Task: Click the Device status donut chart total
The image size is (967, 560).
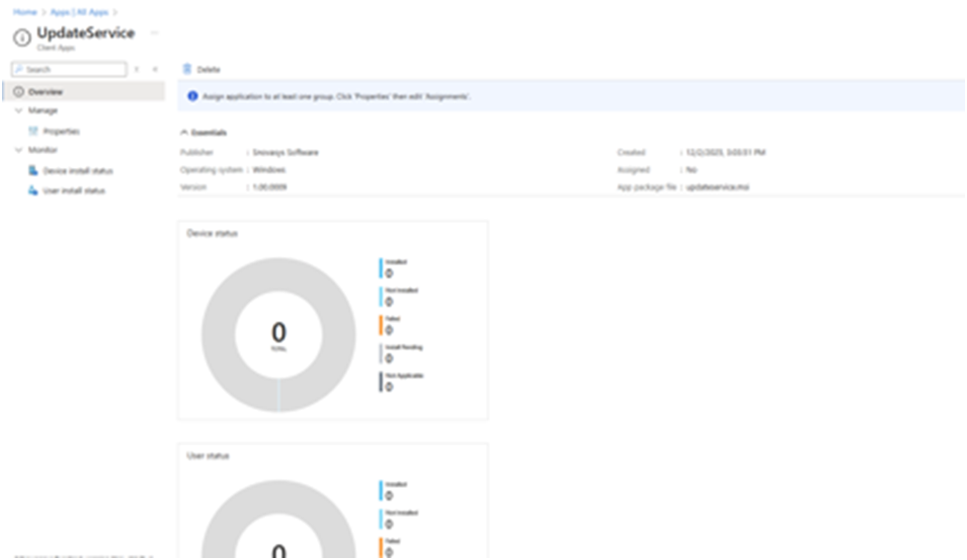Action: (279, 335)
